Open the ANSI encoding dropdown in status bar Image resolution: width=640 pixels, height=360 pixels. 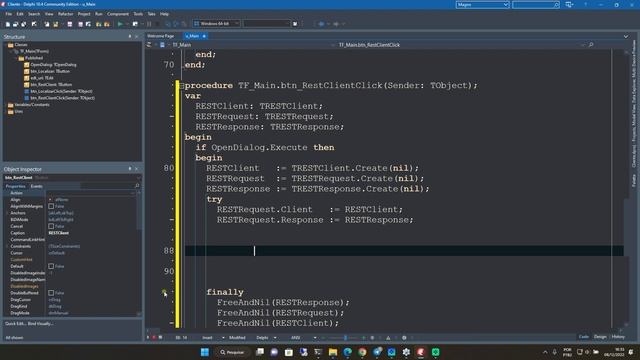pyautogui.click(x=315, y=338)
